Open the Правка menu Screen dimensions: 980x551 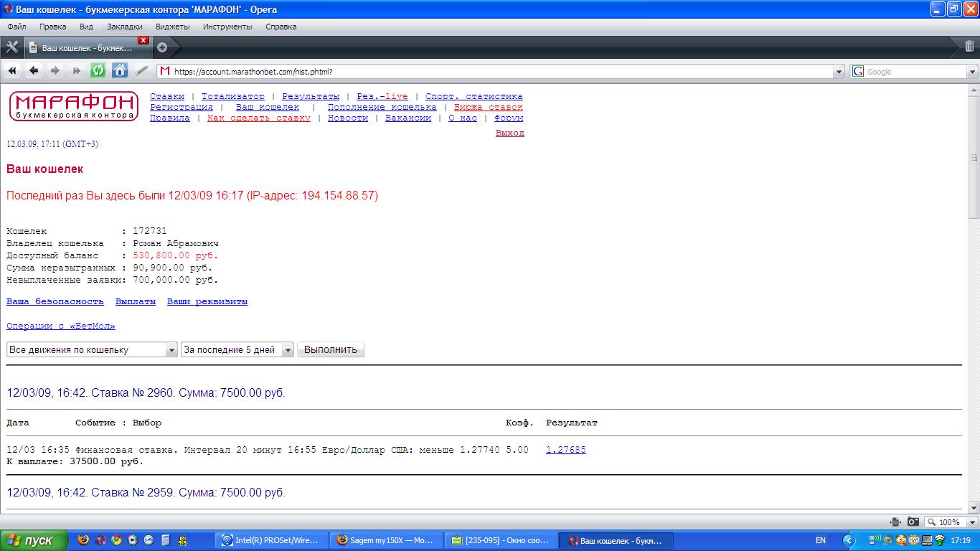coord(53,27)
